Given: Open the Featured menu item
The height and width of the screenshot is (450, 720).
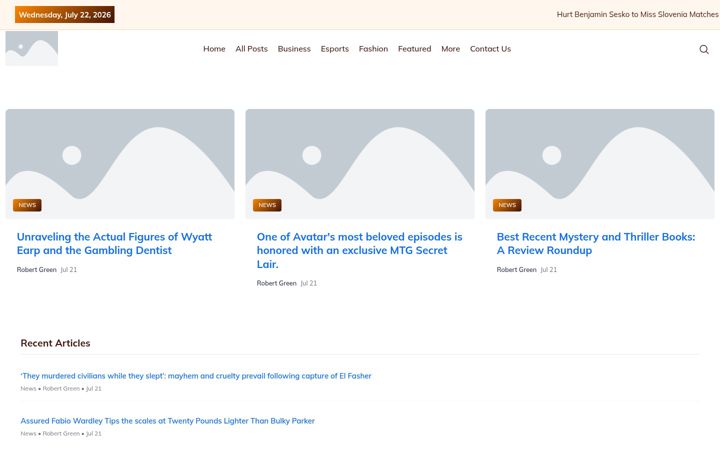Looking at the screenshot, I should click(x=414, y=49).
